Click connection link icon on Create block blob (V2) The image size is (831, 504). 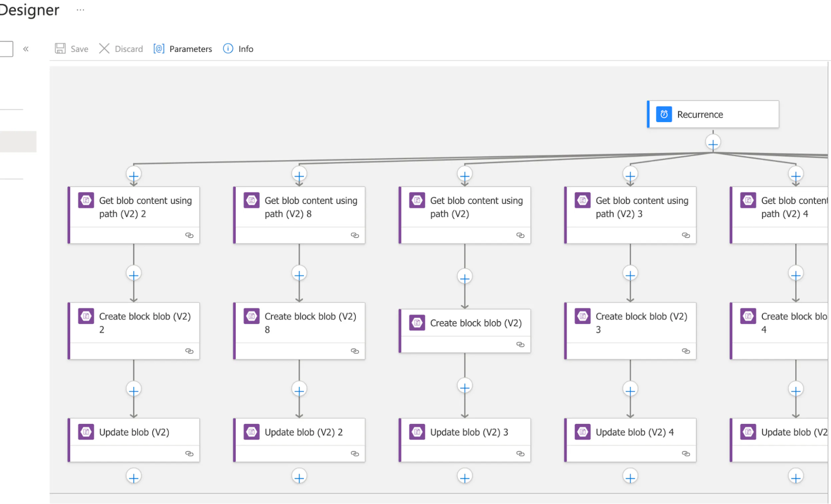[520, 344]
